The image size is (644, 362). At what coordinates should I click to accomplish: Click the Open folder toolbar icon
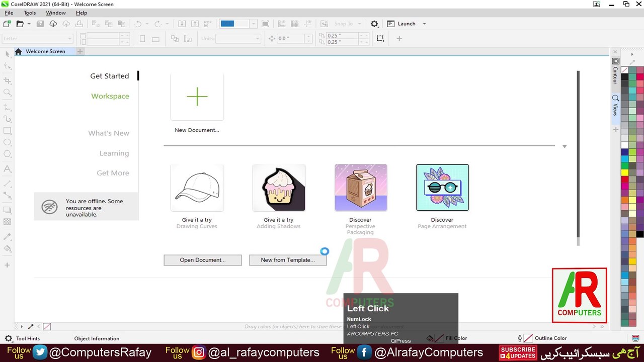tap(20, 24)
